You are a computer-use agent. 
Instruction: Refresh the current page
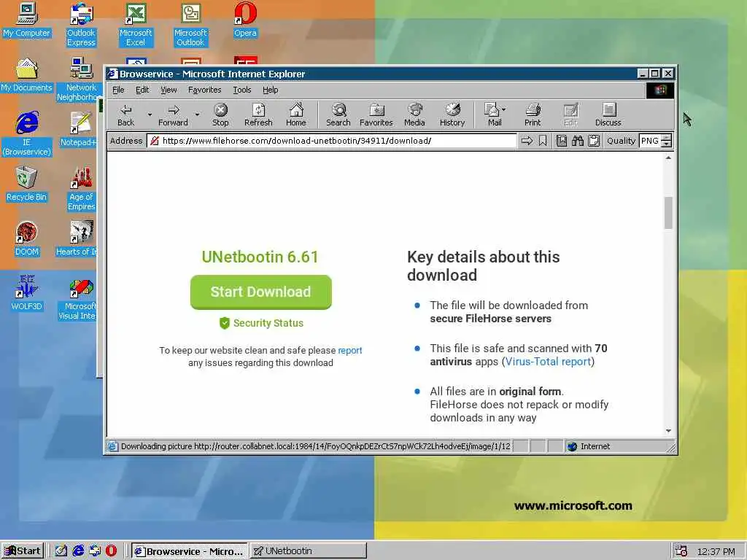click(258, 115)
